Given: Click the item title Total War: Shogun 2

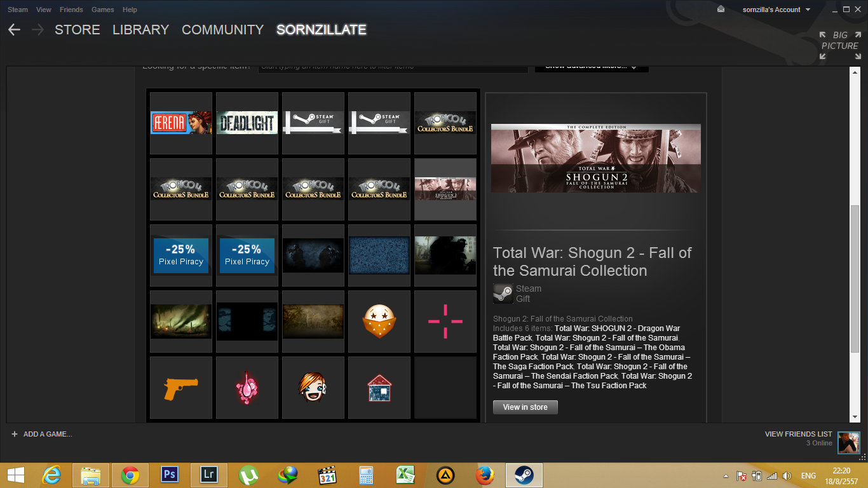Looking at the screenshot, I should click(x=592, y=262).
